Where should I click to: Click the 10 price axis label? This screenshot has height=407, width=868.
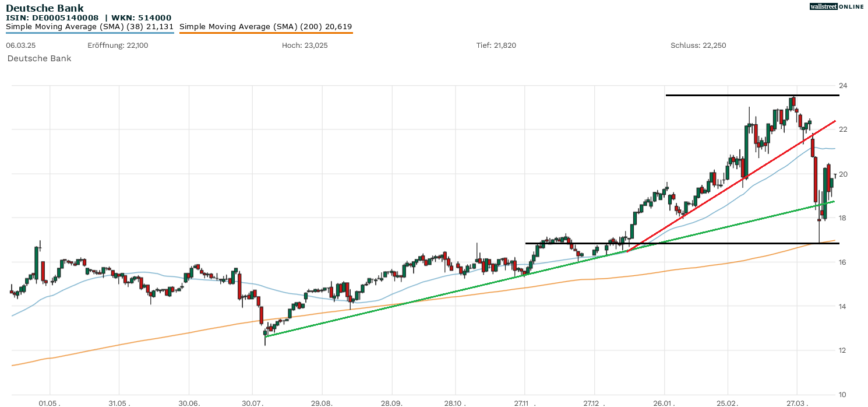click(x=842, y=394)
